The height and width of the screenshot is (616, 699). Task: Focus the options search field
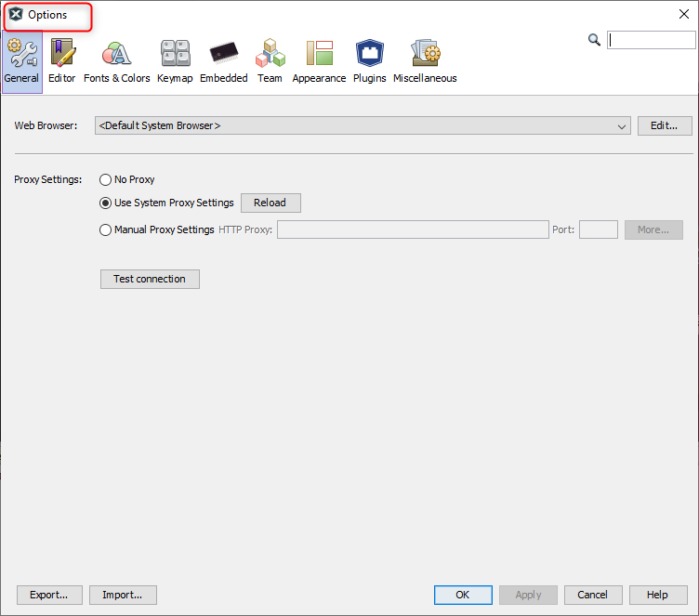(x=652, y=40)
